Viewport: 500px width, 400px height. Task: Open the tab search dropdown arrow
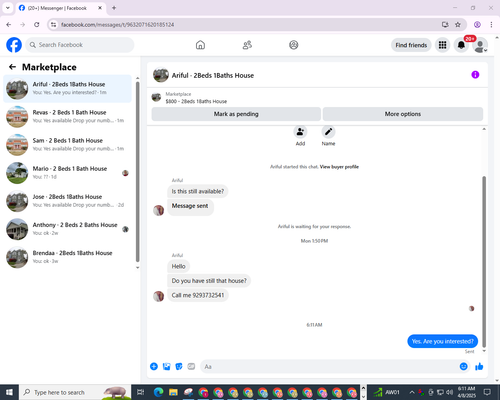tap(8, 8)
